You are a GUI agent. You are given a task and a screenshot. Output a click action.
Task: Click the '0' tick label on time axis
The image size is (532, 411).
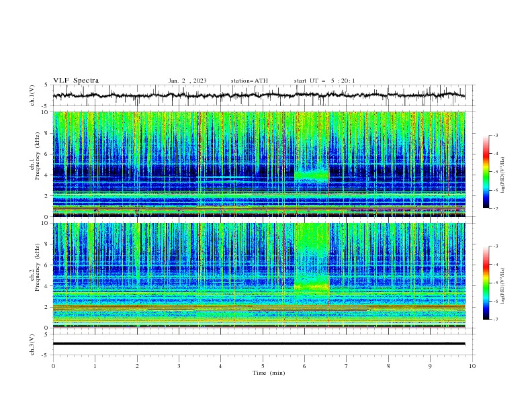coord(53,366)
